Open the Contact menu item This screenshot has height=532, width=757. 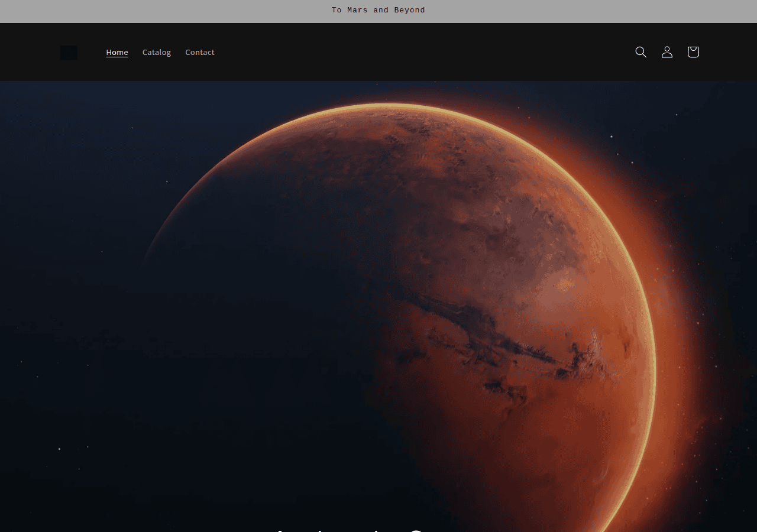coord(200,52)
